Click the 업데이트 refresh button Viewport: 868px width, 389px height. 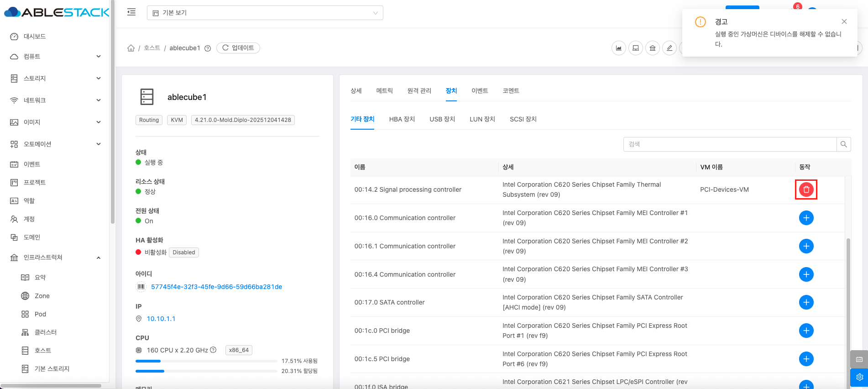pos(238,48)
